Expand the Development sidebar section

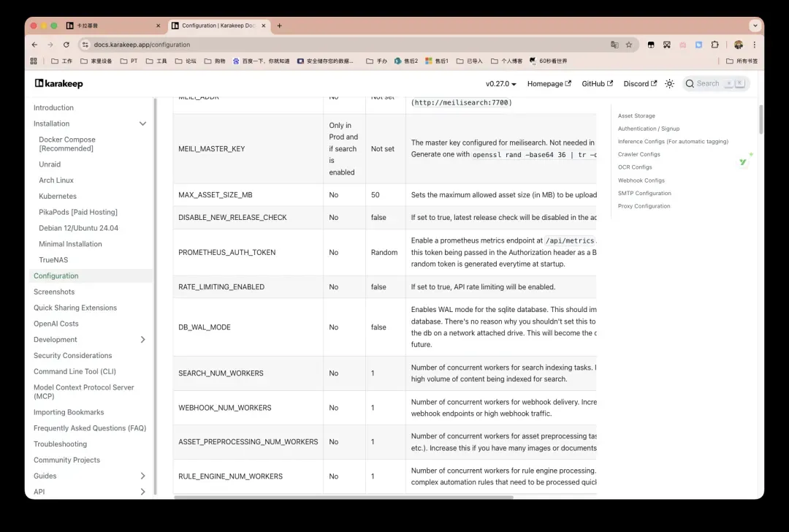coord(142,340)
